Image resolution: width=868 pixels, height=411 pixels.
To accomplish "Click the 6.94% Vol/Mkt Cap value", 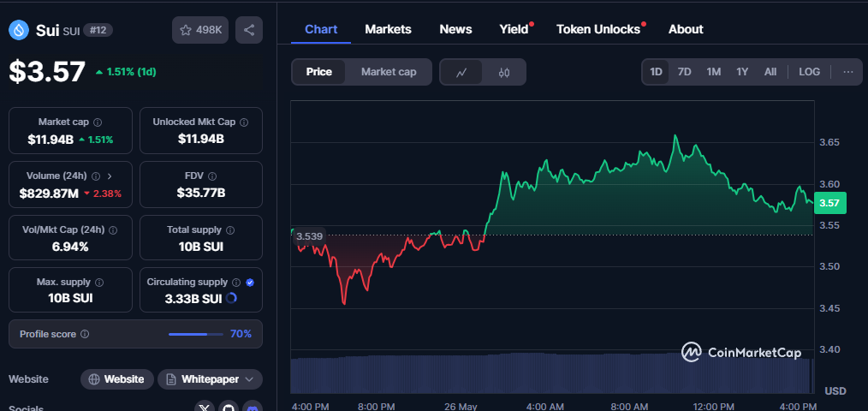I will pyautogui.click(x=70, y=247).
